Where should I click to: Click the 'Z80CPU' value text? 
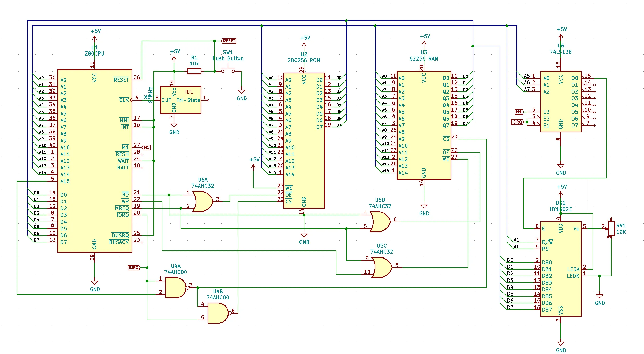point(94,54)
